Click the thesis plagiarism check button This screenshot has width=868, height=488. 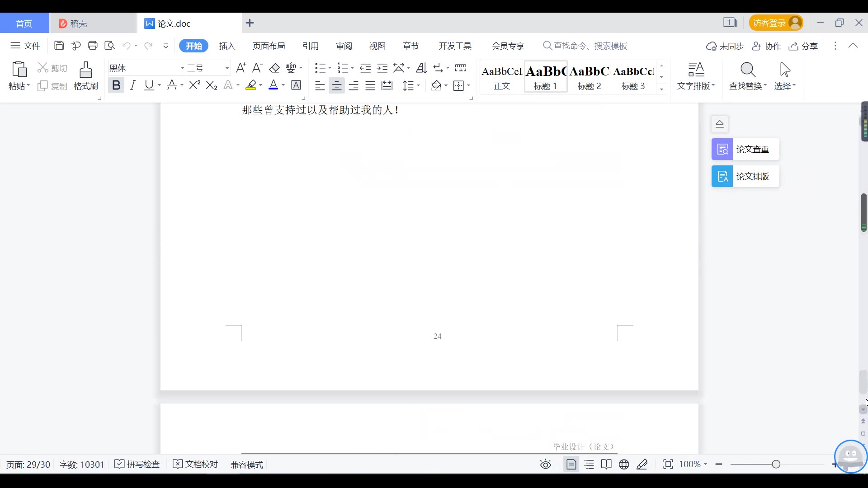click(x=745, y=150)
